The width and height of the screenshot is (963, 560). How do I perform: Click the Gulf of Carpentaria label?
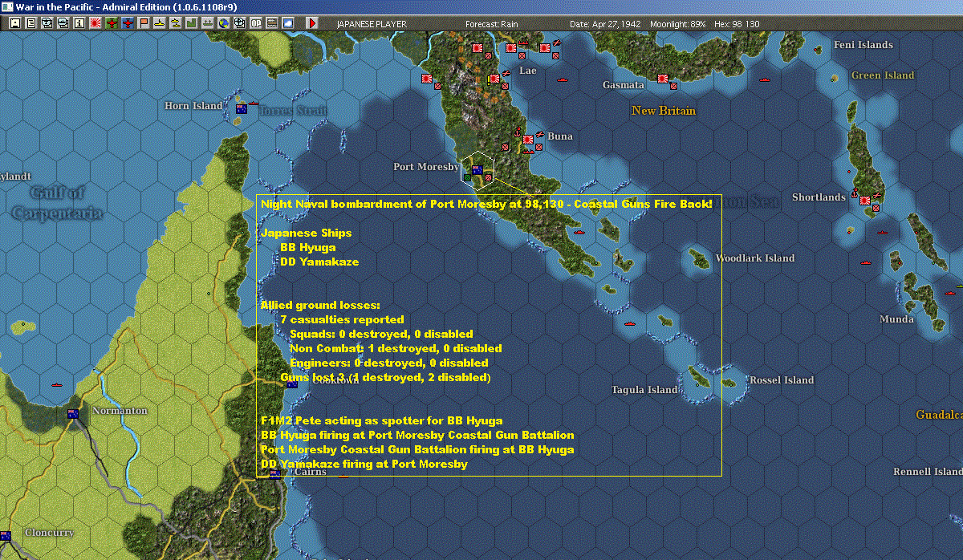(x=56, y=202)
